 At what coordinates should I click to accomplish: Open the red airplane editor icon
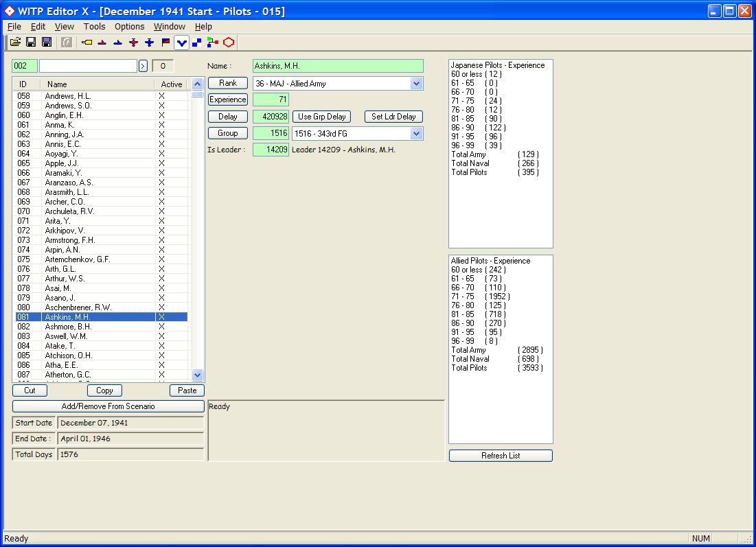[x=134, y=43]
